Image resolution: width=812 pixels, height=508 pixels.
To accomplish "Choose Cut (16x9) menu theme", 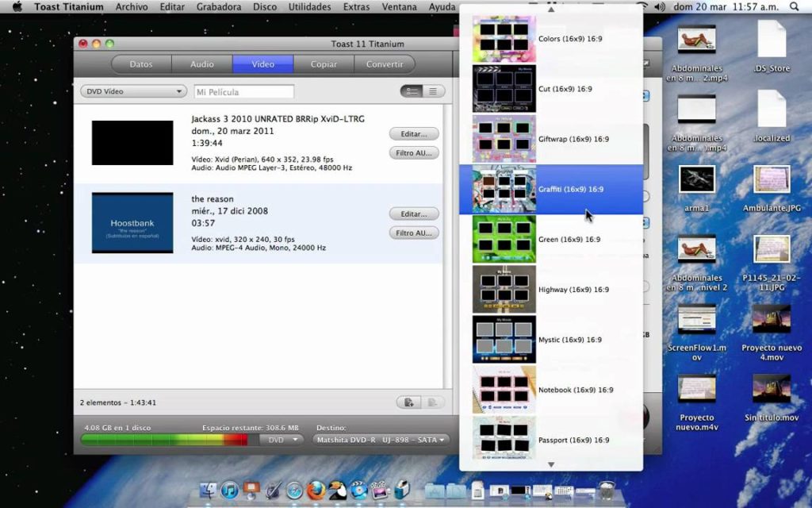I will 551,89.
